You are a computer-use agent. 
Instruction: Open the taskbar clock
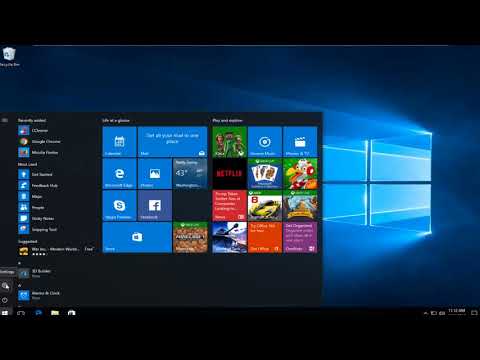(x=457, y=312)
